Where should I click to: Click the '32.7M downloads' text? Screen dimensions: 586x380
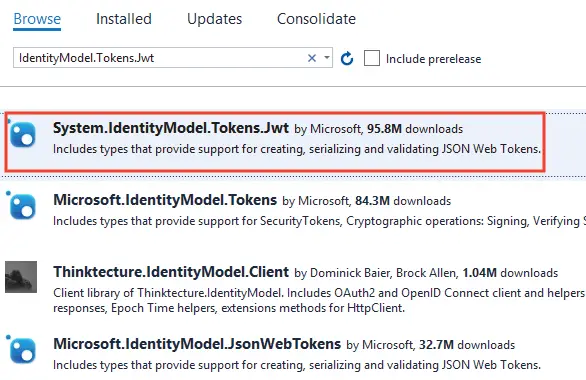coord(467,345)
